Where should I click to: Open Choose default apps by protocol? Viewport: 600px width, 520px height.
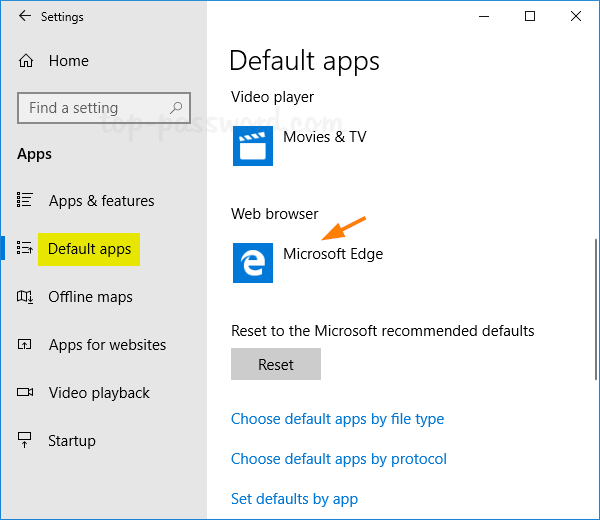(338, 459)
